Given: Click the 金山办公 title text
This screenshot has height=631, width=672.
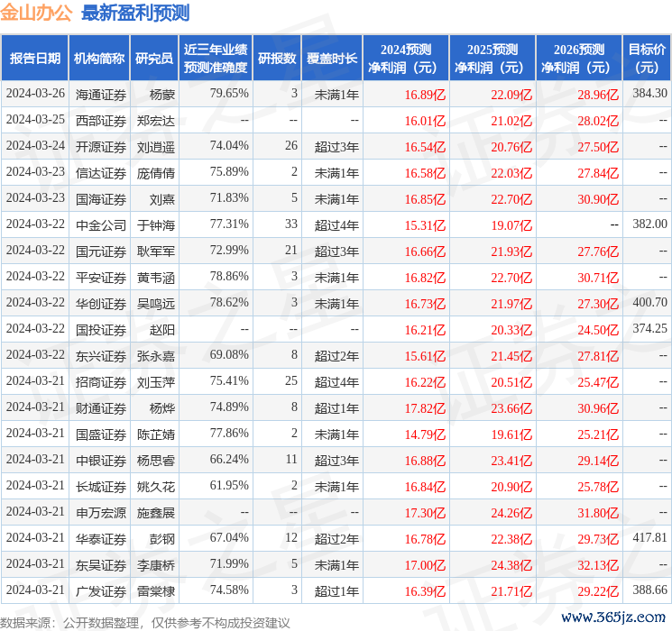Looking at the screenshot, I should point(36,13).
